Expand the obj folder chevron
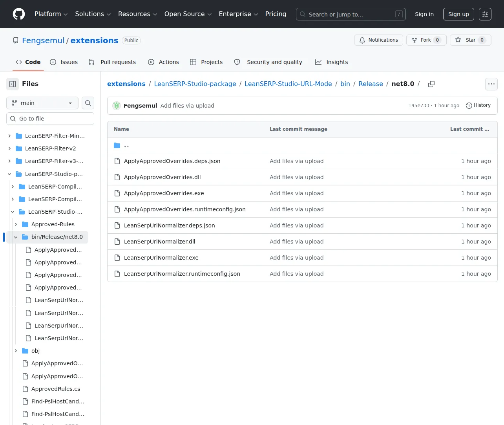This screenshot has width=504, height=425. pos(16,351)
